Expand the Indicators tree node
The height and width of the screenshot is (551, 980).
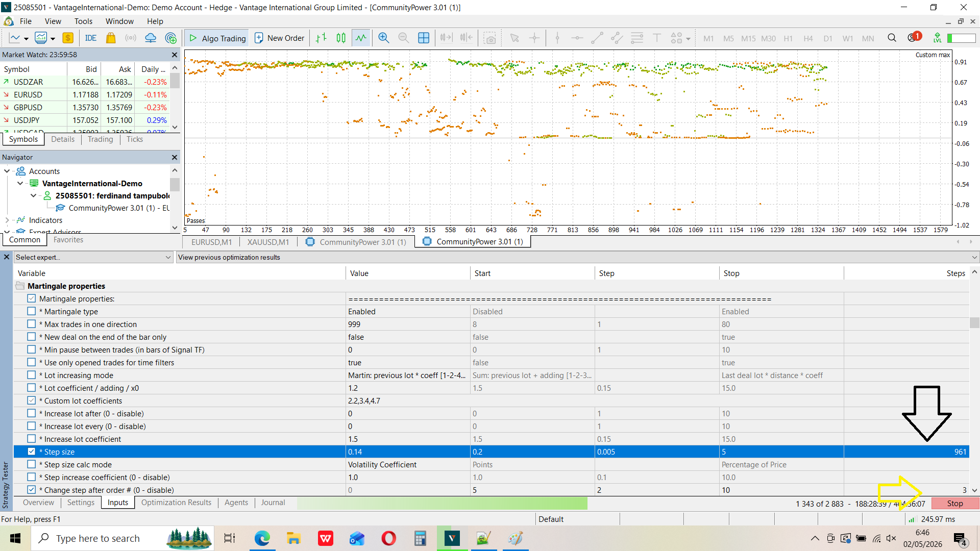[7, 220]
